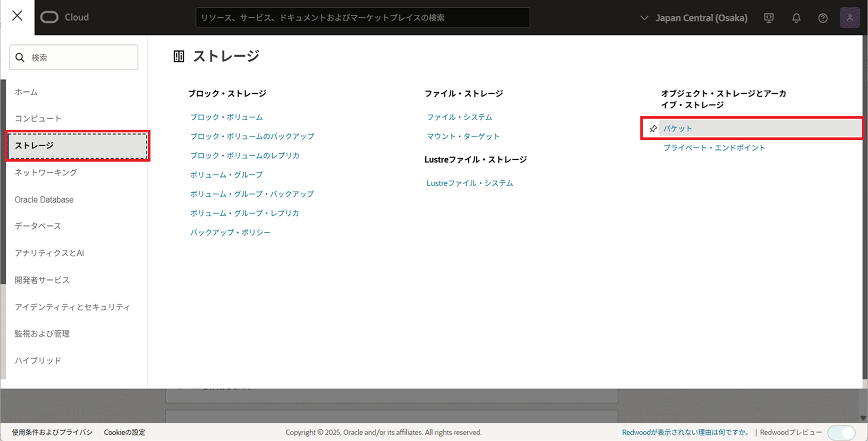Viewport: 868px width, 441px height.
Task: Select データベース in the navigation menu
Action: pos(38,226)
